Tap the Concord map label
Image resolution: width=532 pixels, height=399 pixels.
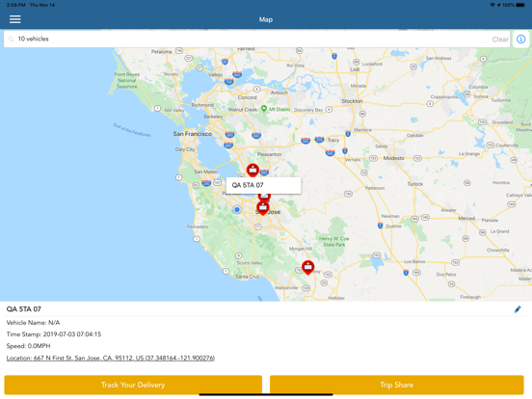[247, 97]
